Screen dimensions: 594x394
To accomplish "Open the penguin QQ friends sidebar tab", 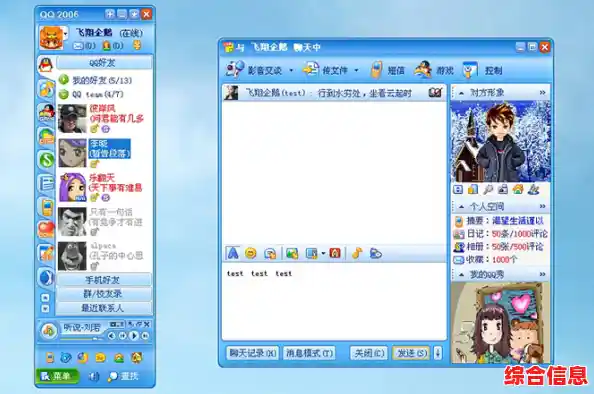I will coord(46,65).
